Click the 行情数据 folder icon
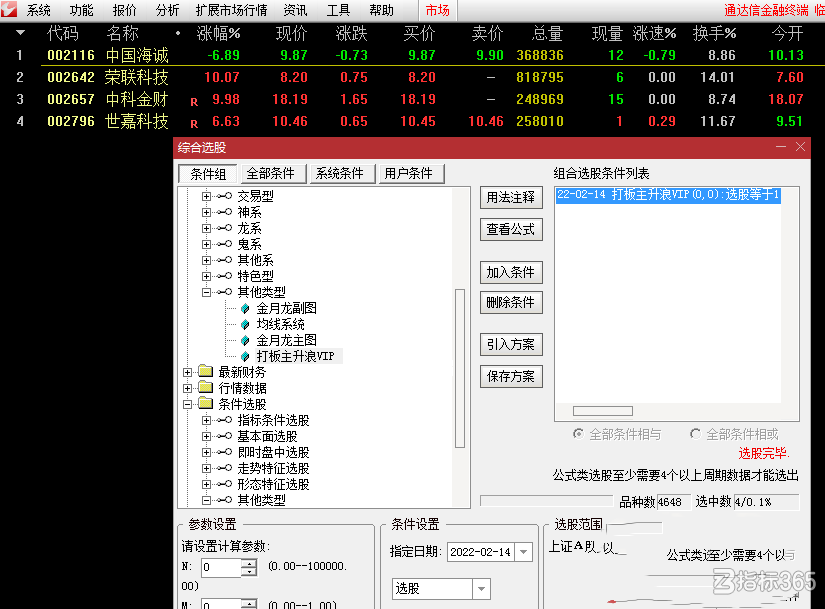 (205, 388)
